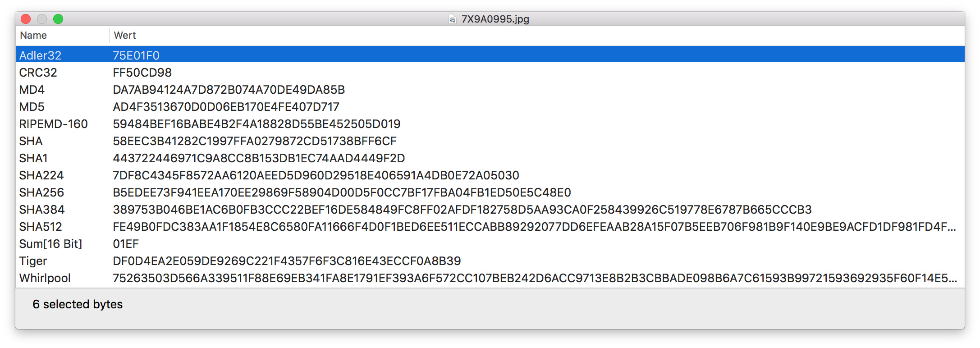The width and height of the screenshot is (980, 348).
Task: Click the red close window button
Action: 26,19
